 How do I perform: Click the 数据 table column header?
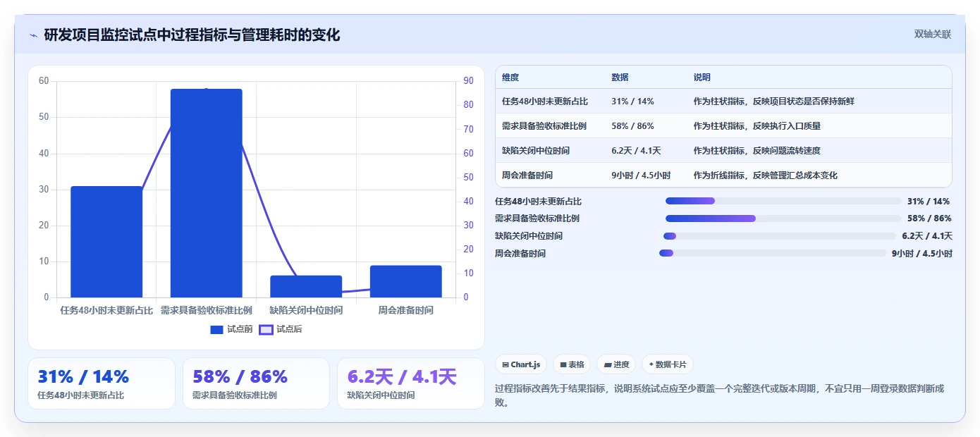click(x=620, y=78)
